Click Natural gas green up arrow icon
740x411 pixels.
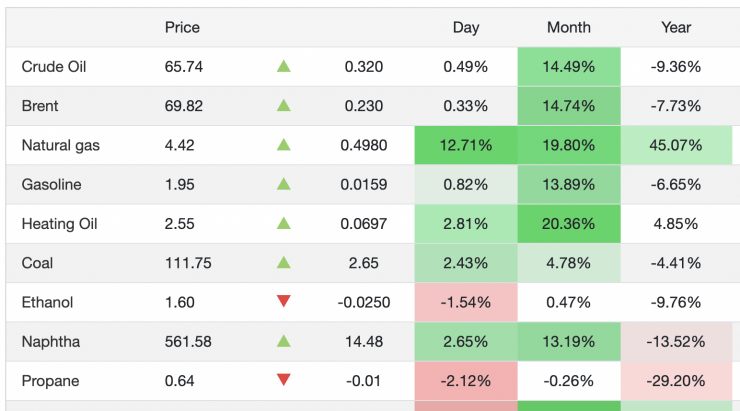click(283, 145)
